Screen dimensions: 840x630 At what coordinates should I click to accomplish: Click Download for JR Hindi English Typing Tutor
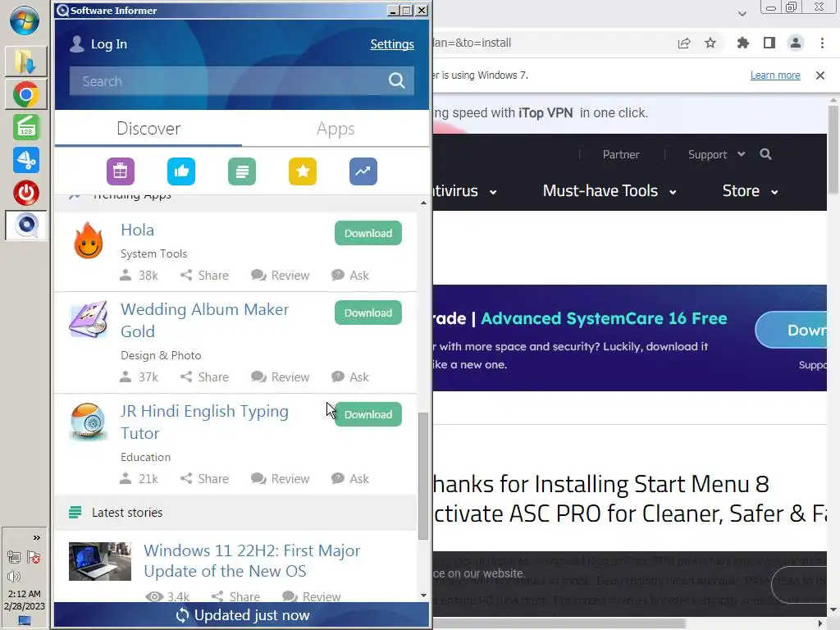(368, 414)
